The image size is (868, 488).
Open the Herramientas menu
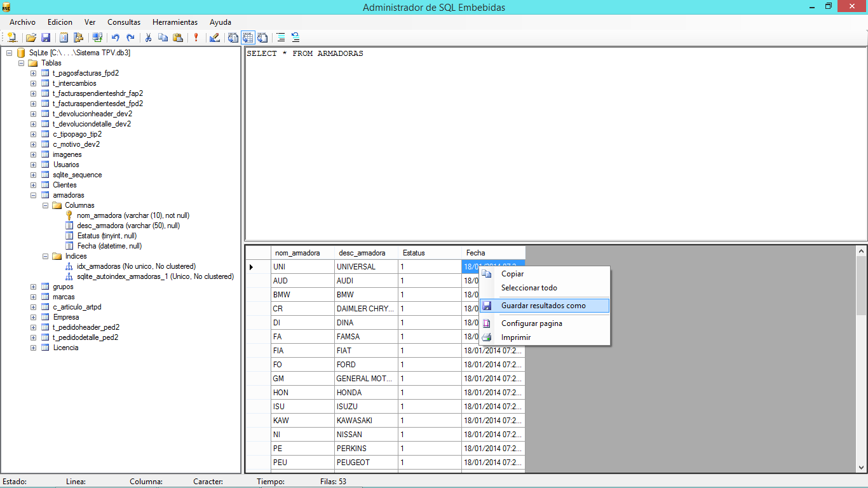pyautogui.click(x=175, y=22)
